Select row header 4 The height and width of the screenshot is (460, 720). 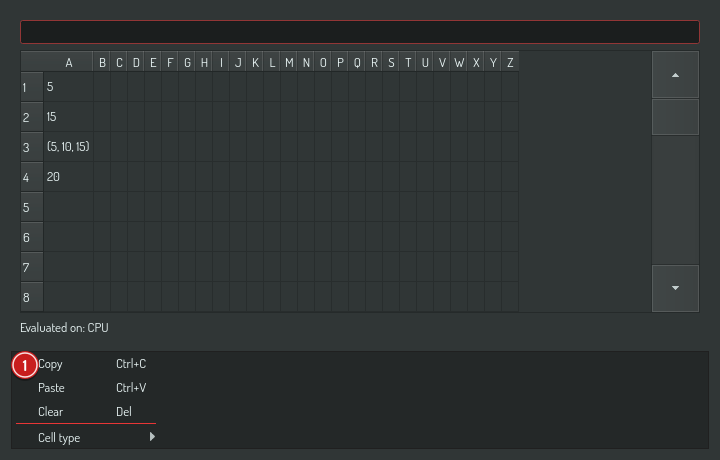pos(32,177)
